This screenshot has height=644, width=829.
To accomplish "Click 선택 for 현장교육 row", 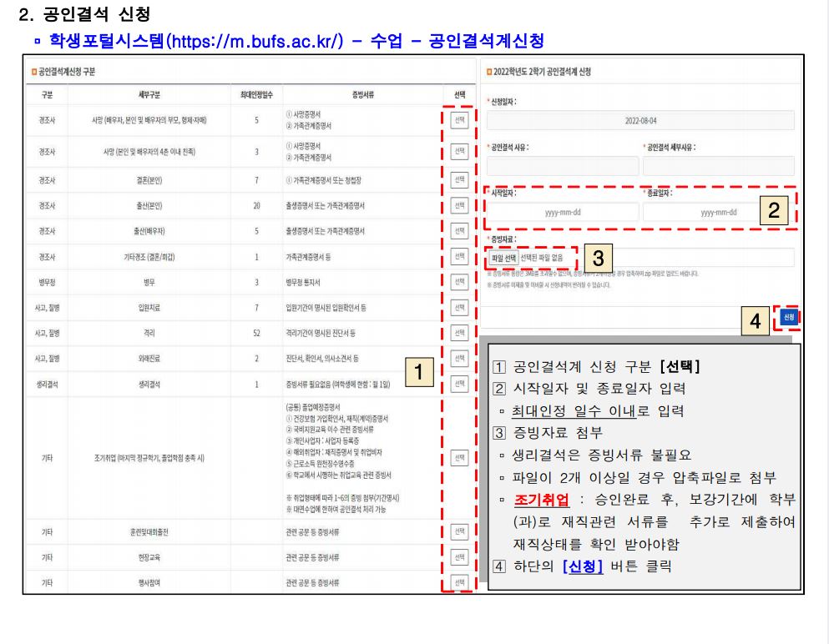I will coord(458,556).
